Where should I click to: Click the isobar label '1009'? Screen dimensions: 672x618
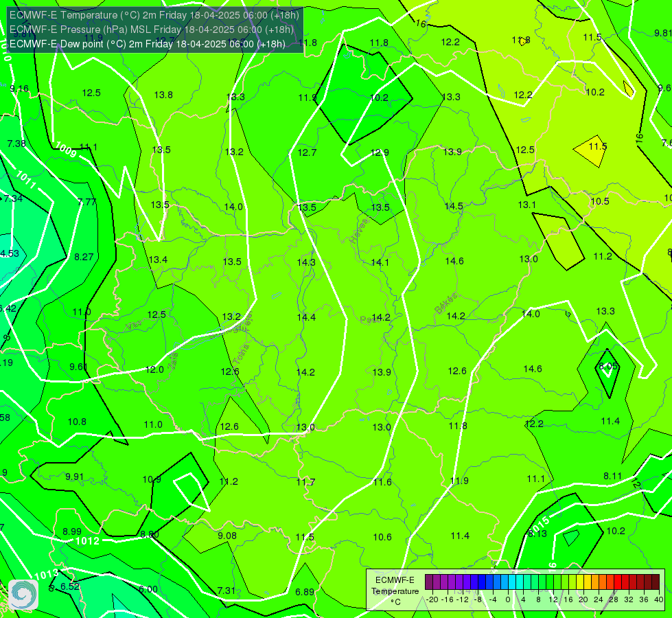(x=67, y=150)
